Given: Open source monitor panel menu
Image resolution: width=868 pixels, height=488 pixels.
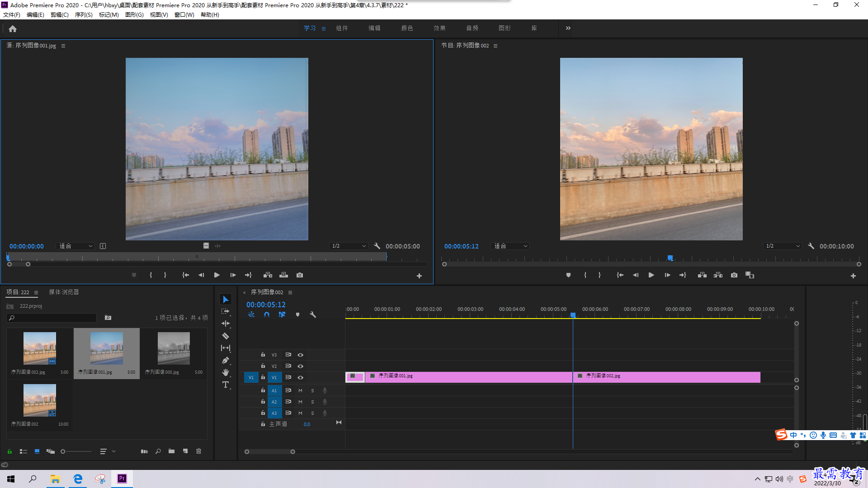Looking at the screenshot, I should coord(63,46).
